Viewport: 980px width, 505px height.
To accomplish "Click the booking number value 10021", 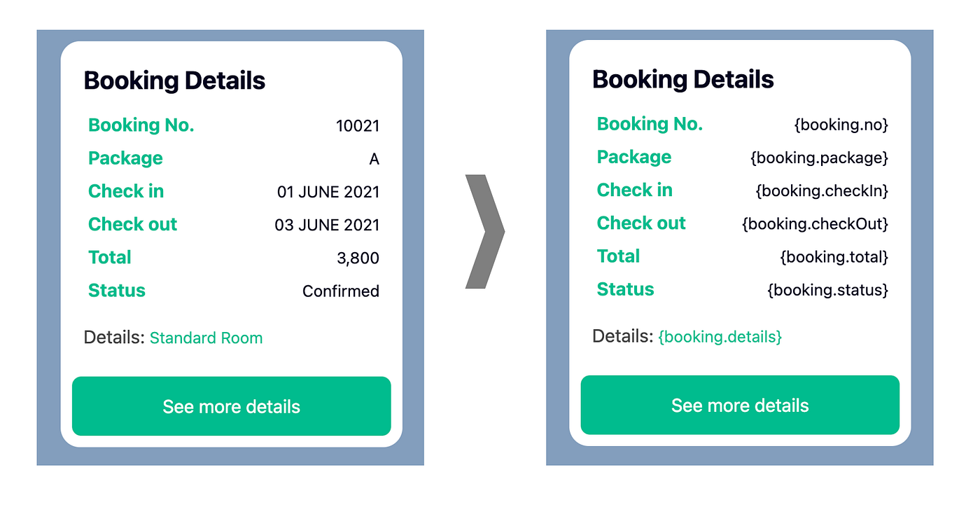I will click(x=358, y=126).
